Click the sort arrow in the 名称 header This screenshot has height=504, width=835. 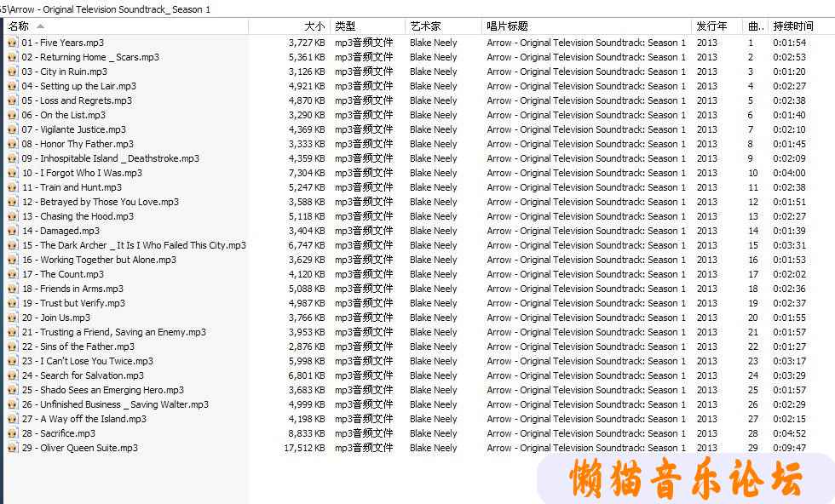point(41,26)
